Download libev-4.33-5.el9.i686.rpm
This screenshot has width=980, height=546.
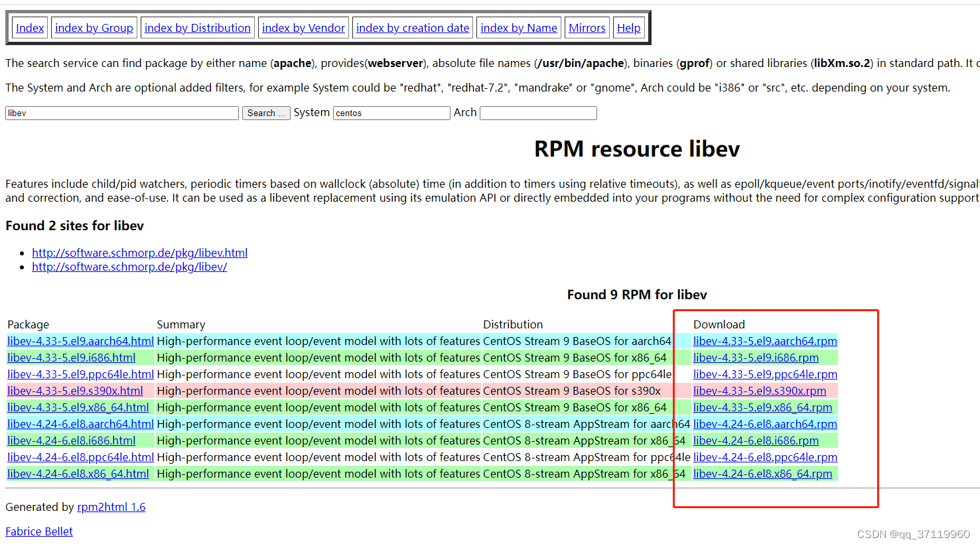point(756,358)
